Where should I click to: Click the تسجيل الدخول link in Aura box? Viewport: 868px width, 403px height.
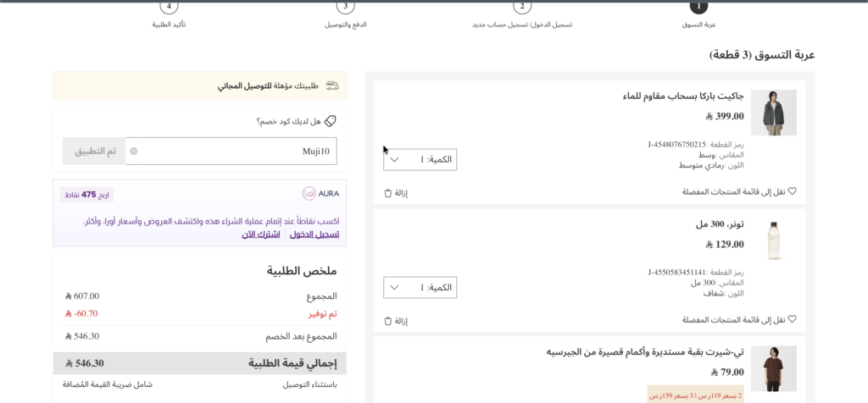314,235
